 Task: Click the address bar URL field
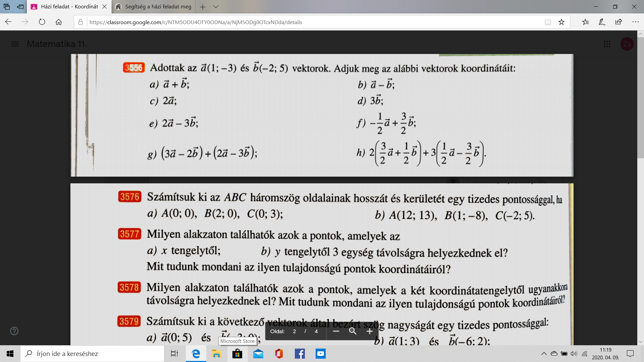pyautogui.click(x=302, y=22)
